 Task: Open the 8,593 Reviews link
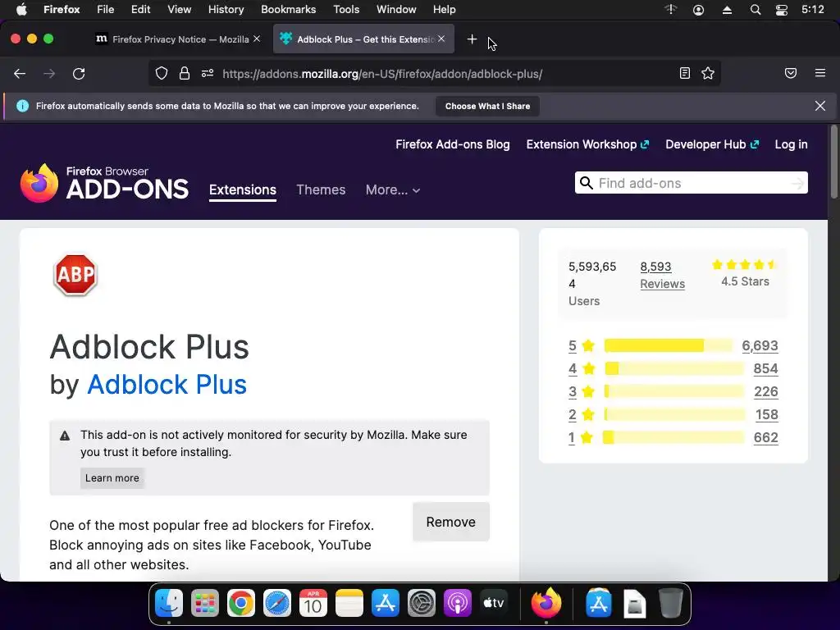(x=663, y=276)
